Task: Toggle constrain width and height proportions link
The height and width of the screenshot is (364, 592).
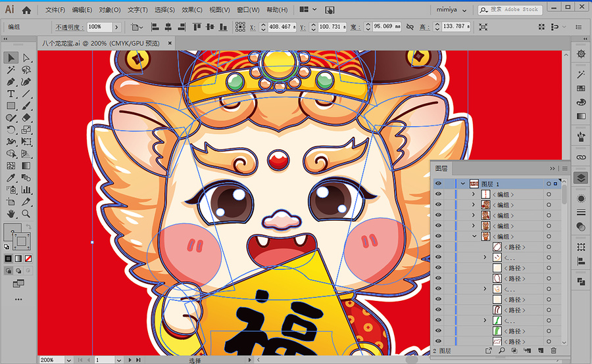Action: 410,27
